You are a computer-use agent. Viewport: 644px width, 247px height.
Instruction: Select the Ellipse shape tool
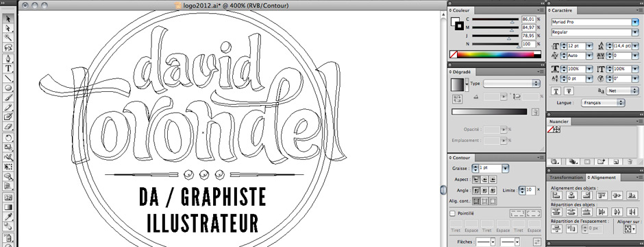[x=8, y=88]
